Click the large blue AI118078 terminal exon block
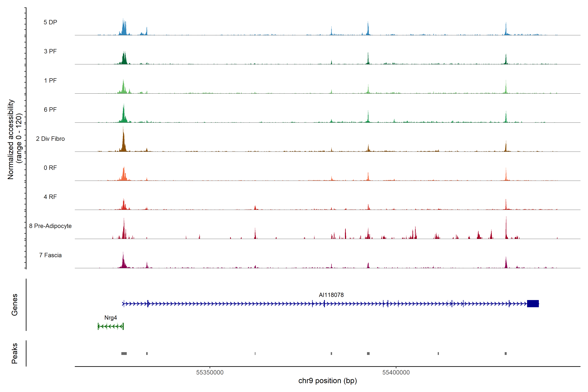588x392 pixels. pyautogui.click(x=533, y=304)
